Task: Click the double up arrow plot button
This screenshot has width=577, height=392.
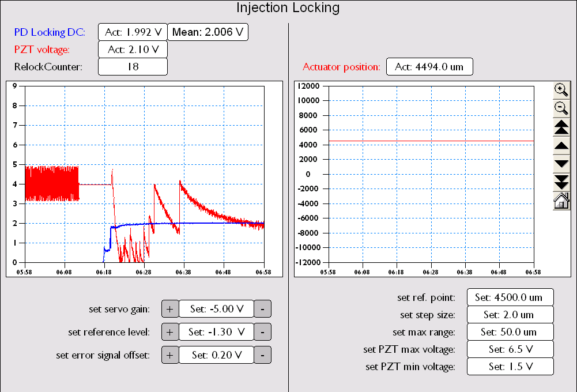Action: tap(561, 127)
